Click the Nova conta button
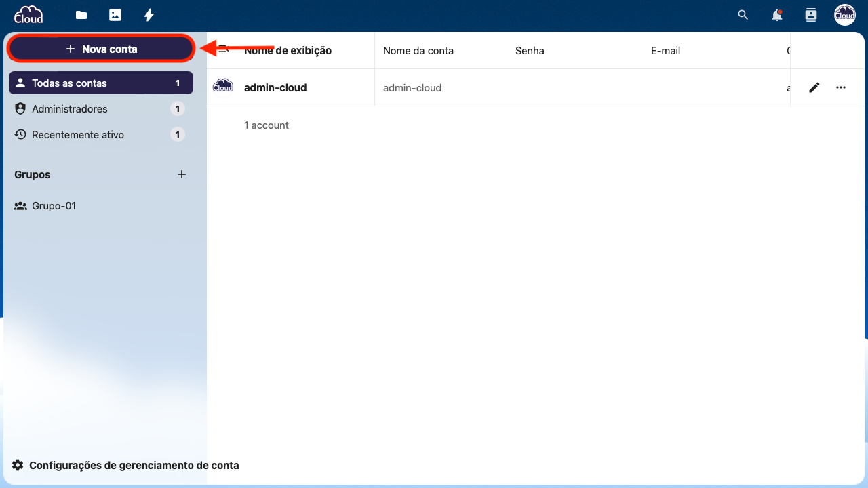The width and height of the screenshot is (868, 488). click(101, 49)
